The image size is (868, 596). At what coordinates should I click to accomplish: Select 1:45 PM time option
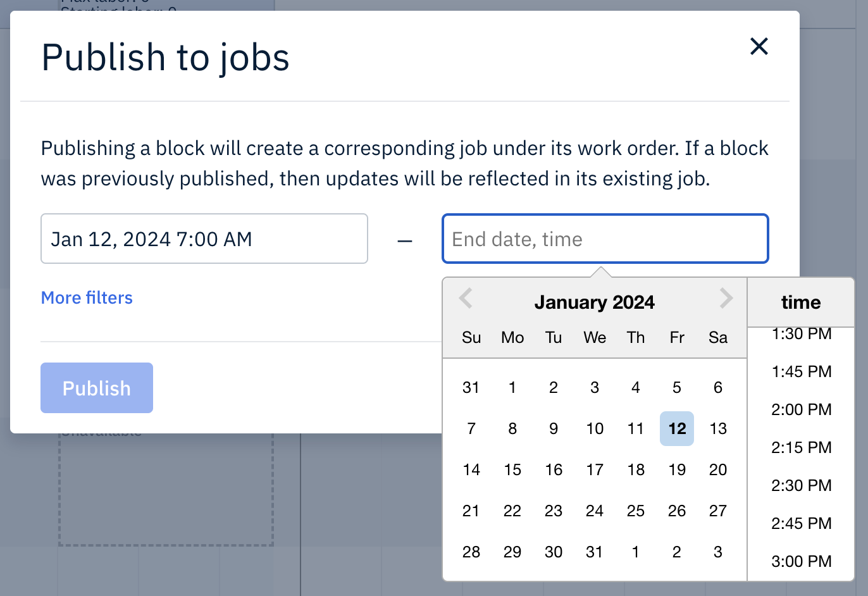801,371
